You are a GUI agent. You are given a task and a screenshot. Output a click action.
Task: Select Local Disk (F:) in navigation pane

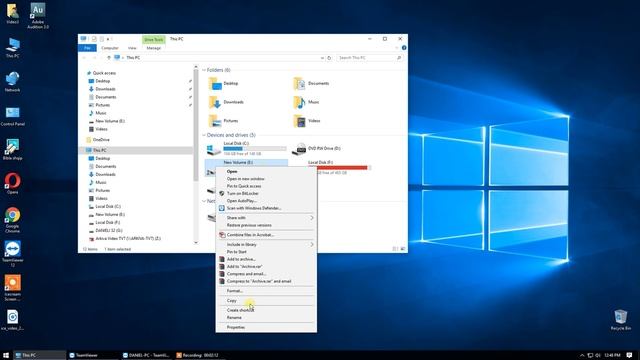pos(108,222)
